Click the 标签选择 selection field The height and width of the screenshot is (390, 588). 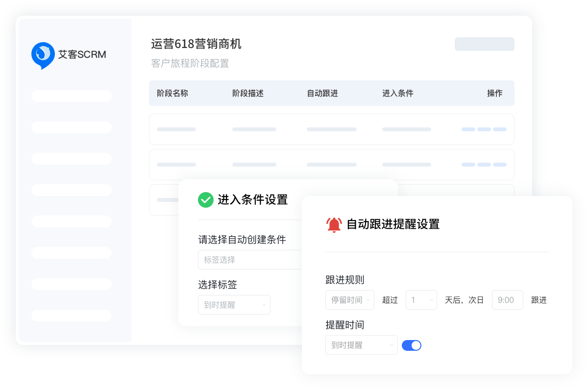tap(250, 260)
